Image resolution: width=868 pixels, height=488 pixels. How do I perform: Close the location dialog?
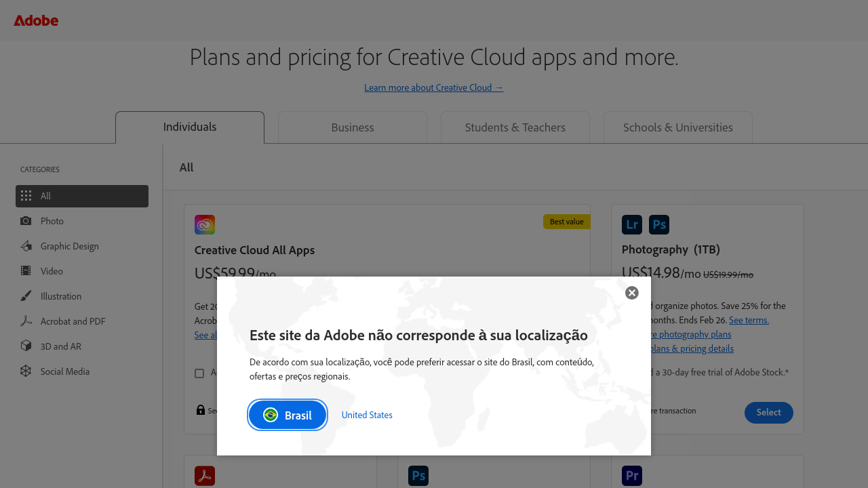coord(631,293)
